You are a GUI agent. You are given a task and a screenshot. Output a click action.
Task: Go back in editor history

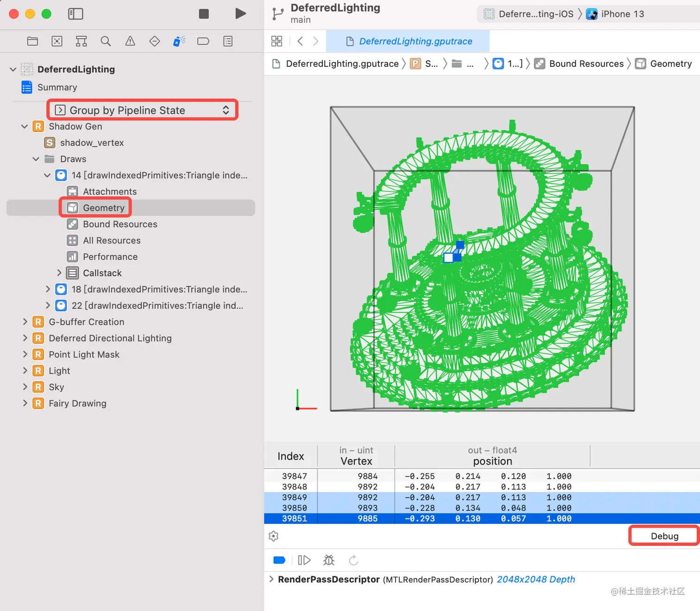tap(300, 41)
